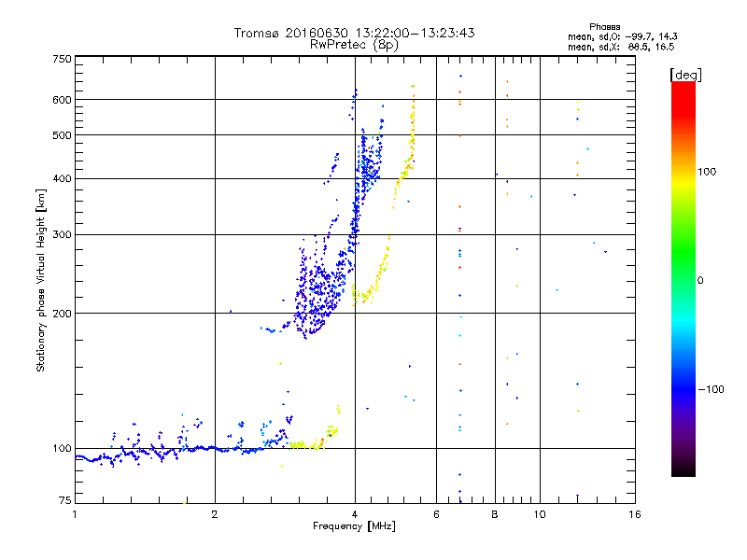Click the x-axis tick label '1'
The height and width of the screenshot is (560, 747).
[75, 514]
